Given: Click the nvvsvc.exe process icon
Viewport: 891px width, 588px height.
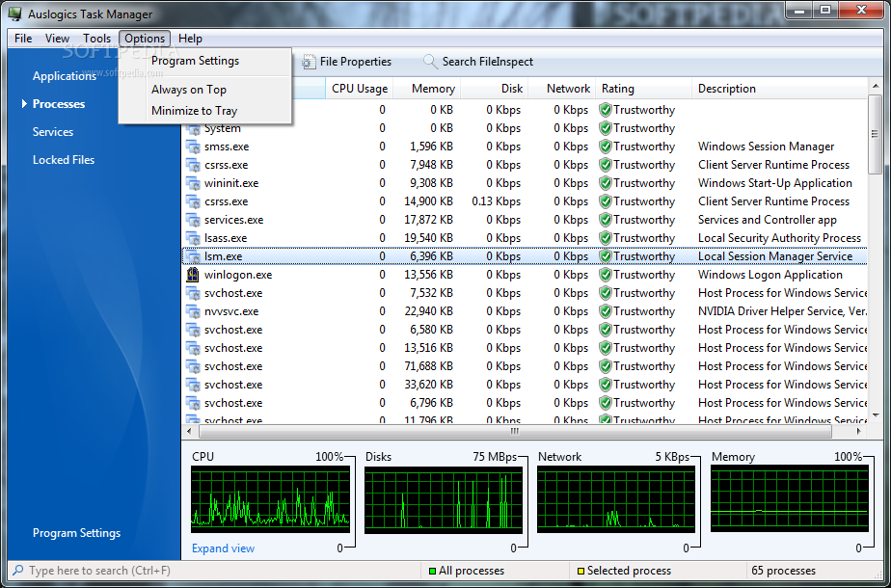Looking at the screenshot, I should point(193,311).
